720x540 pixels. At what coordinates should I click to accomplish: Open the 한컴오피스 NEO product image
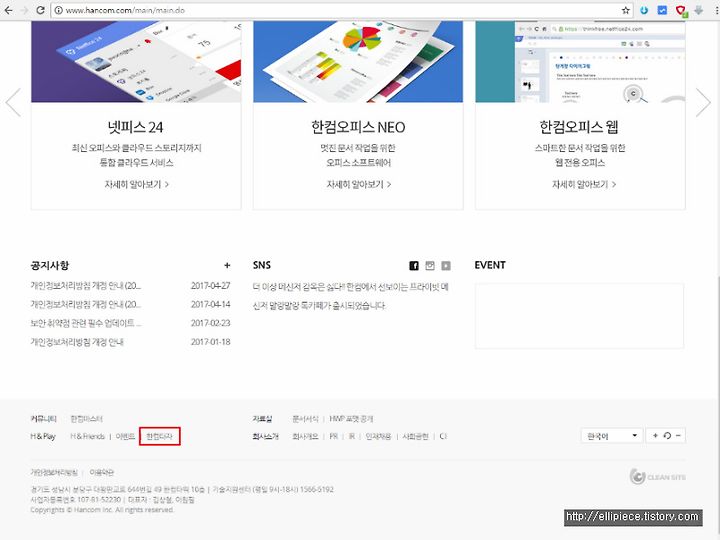[x=358, y=62]
